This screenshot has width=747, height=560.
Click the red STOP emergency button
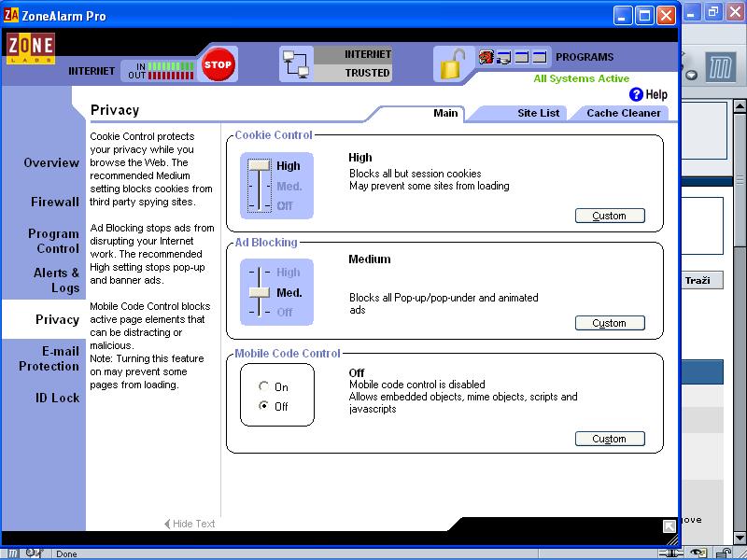(218, 64)
